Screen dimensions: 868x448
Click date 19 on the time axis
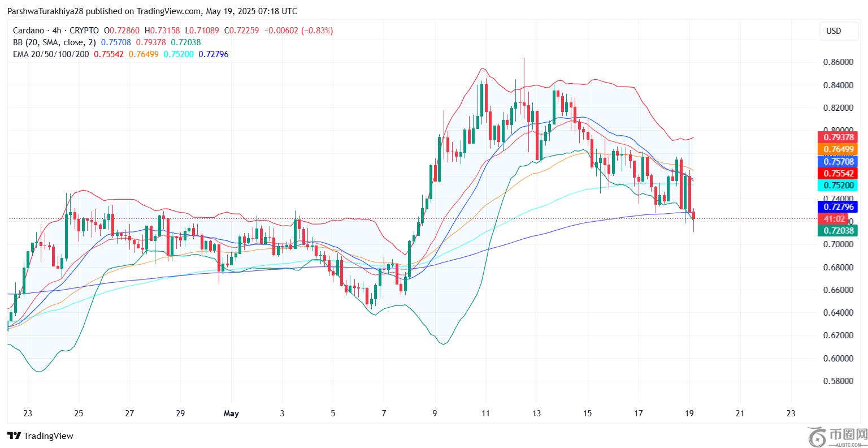coord(689,413)
